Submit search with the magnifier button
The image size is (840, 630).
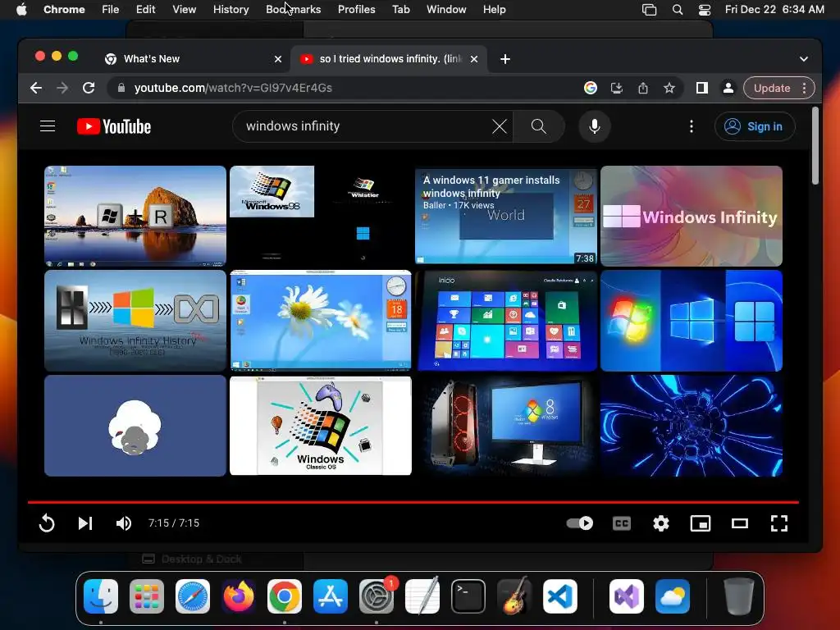click(538, 126)
